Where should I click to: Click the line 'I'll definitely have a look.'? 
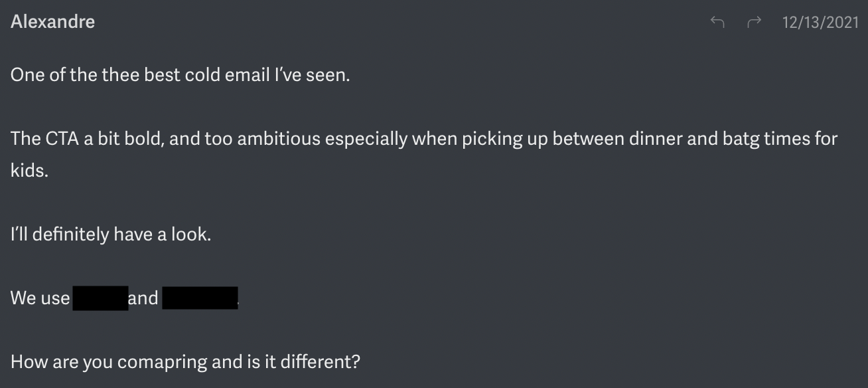coord(111,235)
